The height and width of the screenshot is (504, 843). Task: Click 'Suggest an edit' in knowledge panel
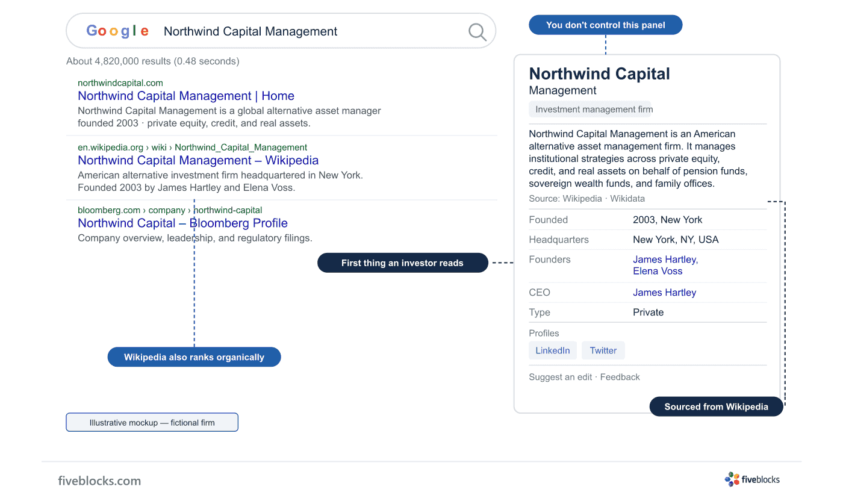pos(561,377)
